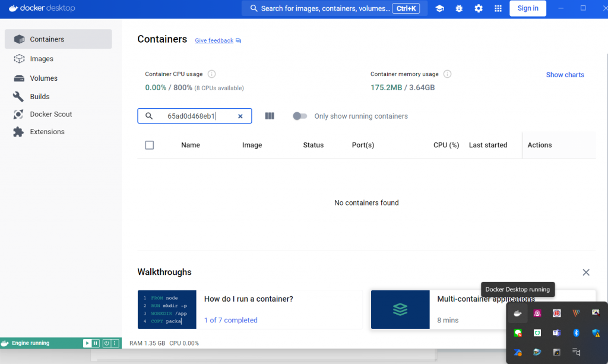Open the Dockerfile code thumbnail walkthrough
Viewport: 608px width, 364px height.
(x=167, y=309)
